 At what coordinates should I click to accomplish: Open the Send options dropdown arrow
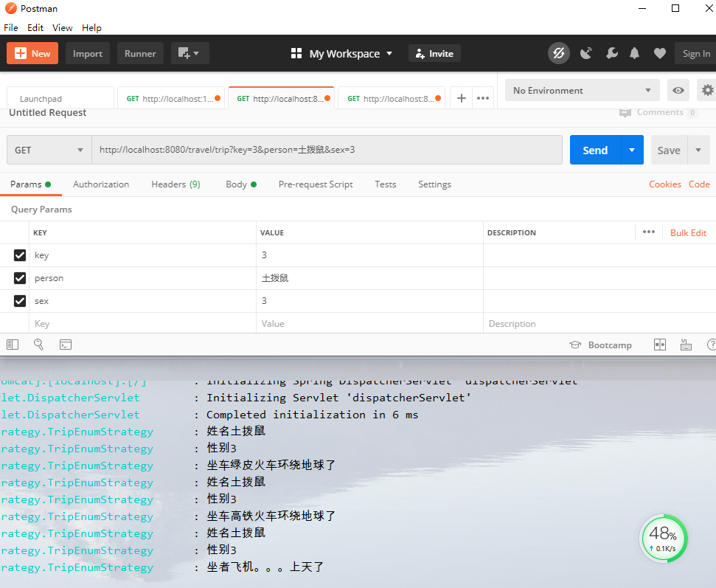632,150
